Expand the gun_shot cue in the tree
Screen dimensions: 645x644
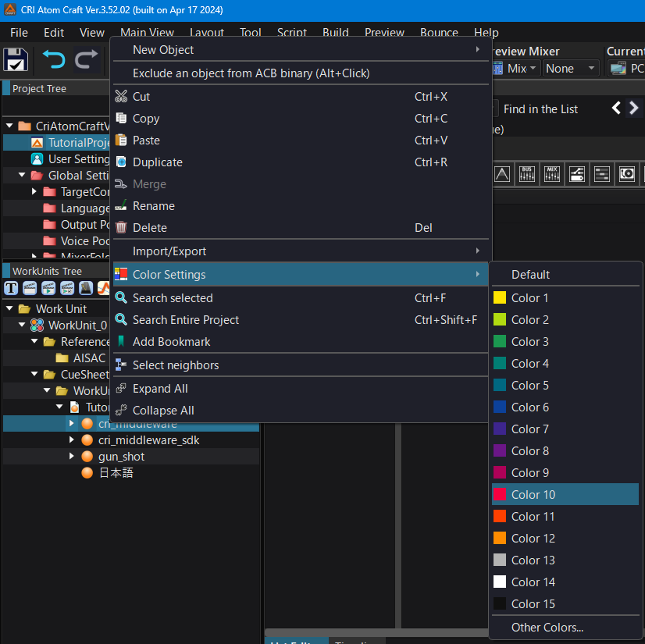(72, 456)
